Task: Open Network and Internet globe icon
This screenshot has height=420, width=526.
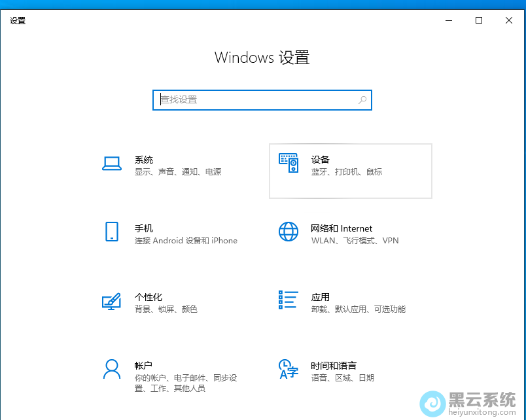Action: point(288,233)
